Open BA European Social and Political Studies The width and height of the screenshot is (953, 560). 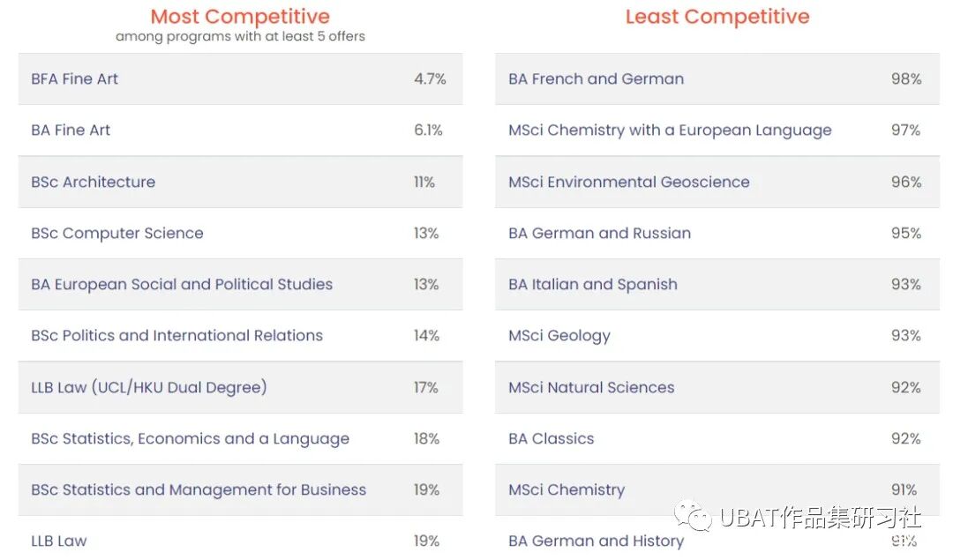[x=240, y=284]
